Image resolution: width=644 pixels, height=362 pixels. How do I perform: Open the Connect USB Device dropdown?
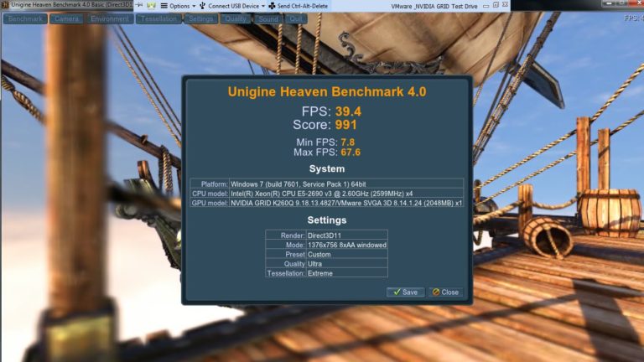(x=232, y=6)
